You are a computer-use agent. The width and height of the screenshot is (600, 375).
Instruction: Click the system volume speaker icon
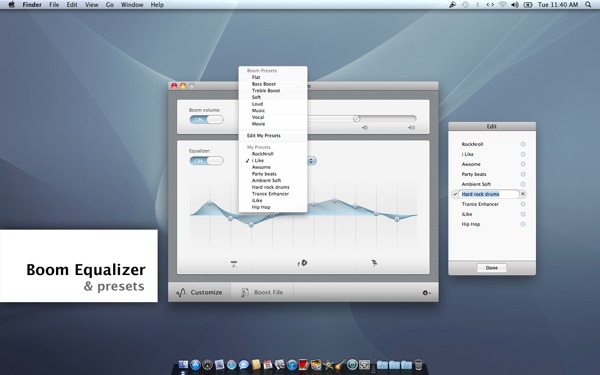(x=515, y=5)
